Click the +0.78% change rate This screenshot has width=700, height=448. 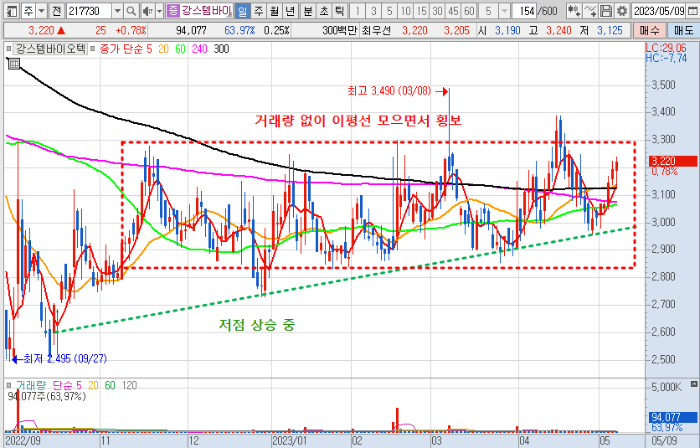[x=131, y=30]
